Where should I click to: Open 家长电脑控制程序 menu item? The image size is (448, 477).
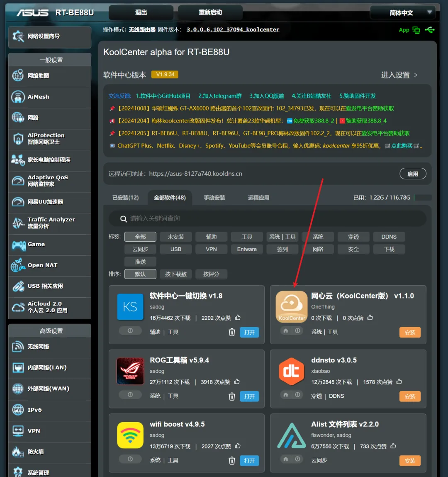point(50,160)
